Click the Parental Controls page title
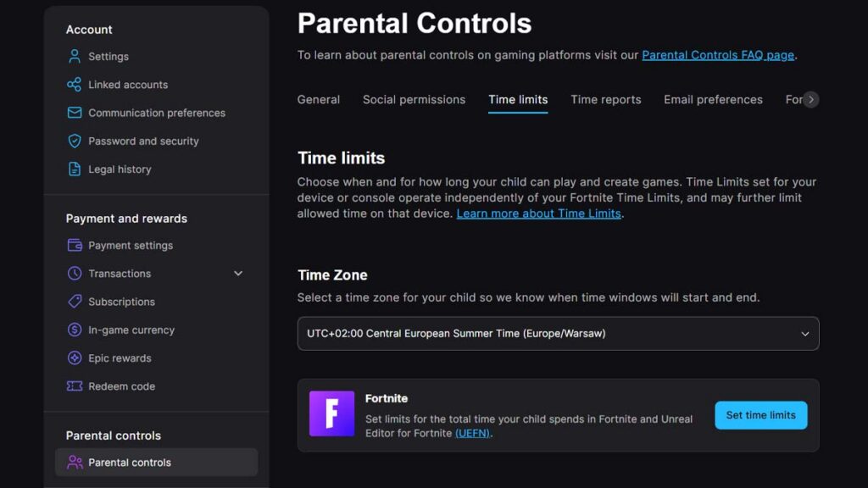 (415, 24)
